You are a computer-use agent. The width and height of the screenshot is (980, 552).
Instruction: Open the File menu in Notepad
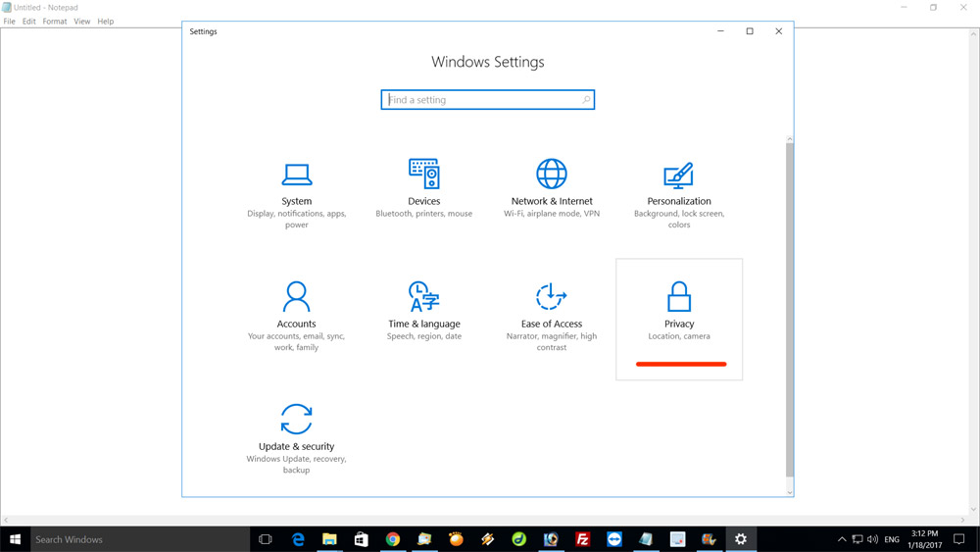[x=10, y=22]
